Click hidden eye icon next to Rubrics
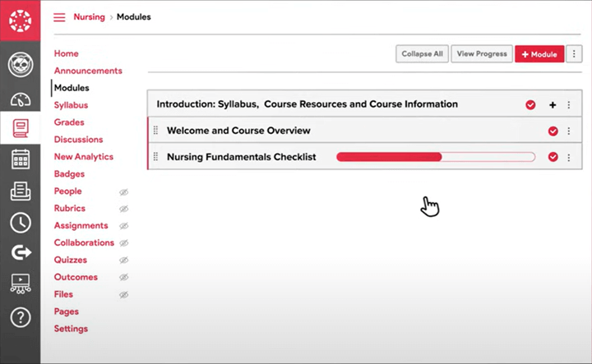Viewport: 592px width, 364px height. 124,209
